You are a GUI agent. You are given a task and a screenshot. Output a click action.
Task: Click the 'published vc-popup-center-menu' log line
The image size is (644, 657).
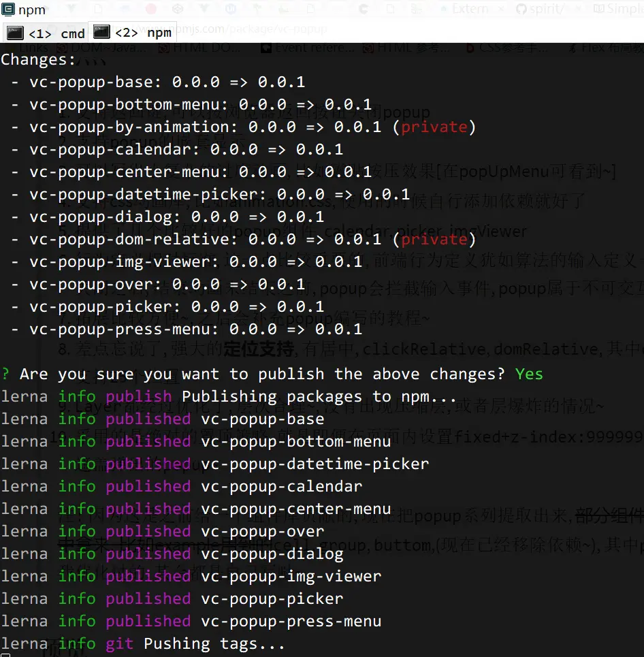(x=196, y=509)
